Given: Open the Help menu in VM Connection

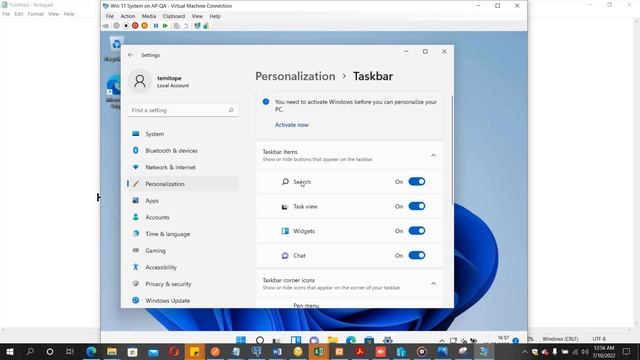Looking at the screenshot, I should tap(215, 16).
